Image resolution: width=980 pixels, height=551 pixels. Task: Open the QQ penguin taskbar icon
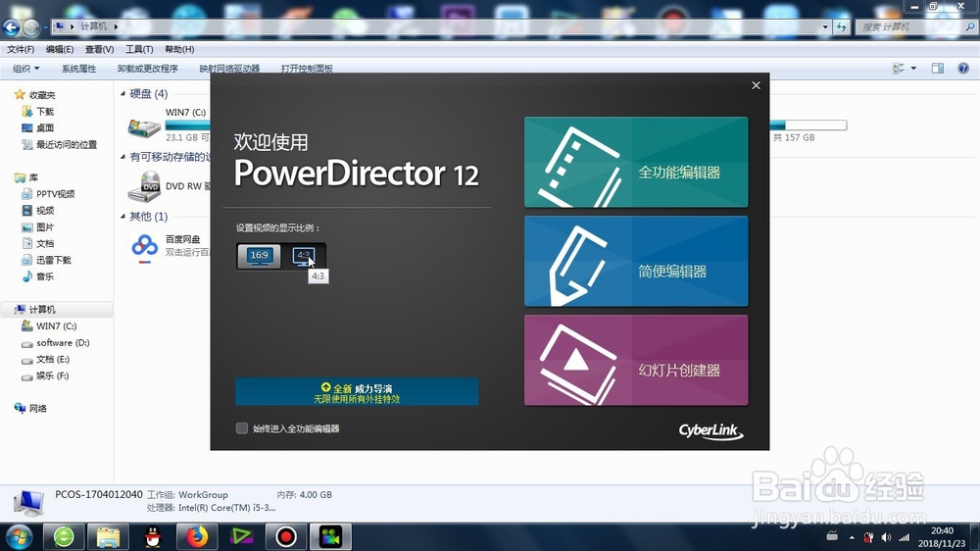coord(153,536)
